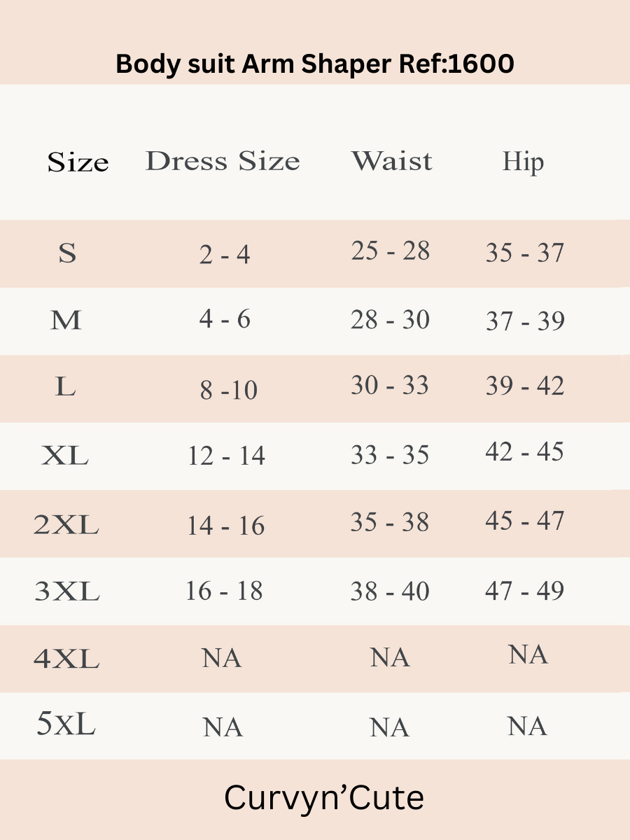This screenshot has height=840, width=630.
Task: Click the Body suit Arm Shaper title
Action: [x=315, y=64]
